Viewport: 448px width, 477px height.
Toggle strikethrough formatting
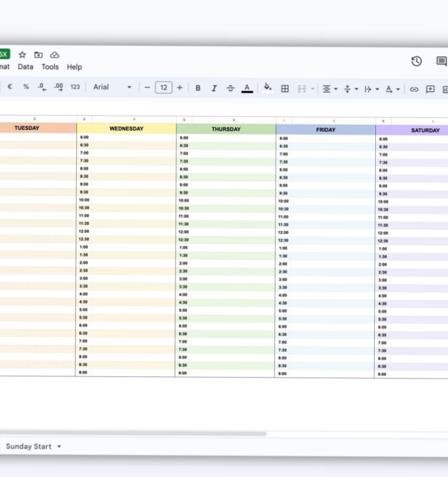pos(231,88)
